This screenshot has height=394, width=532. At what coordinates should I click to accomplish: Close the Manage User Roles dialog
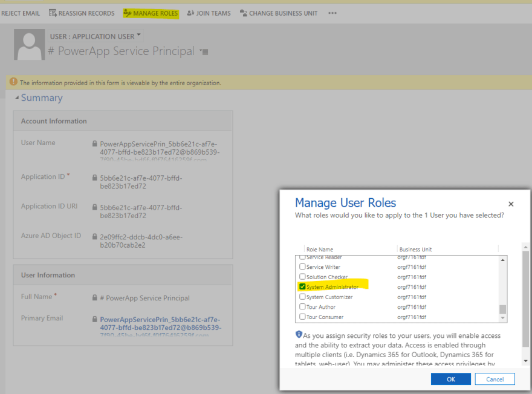pyautogui.click(x=511, y=204)
